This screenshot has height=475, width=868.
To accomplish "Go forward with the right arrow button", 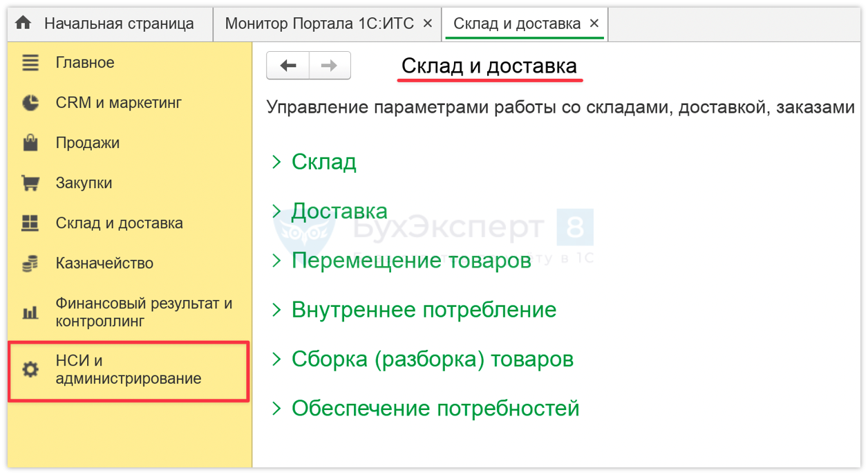I will [x=330, y=66].
